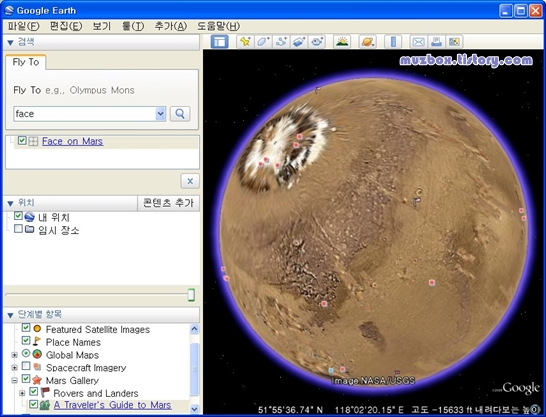The height and width of the screenshot is (417, 546).
Task: Open the Tools menu
Action: 133,26
